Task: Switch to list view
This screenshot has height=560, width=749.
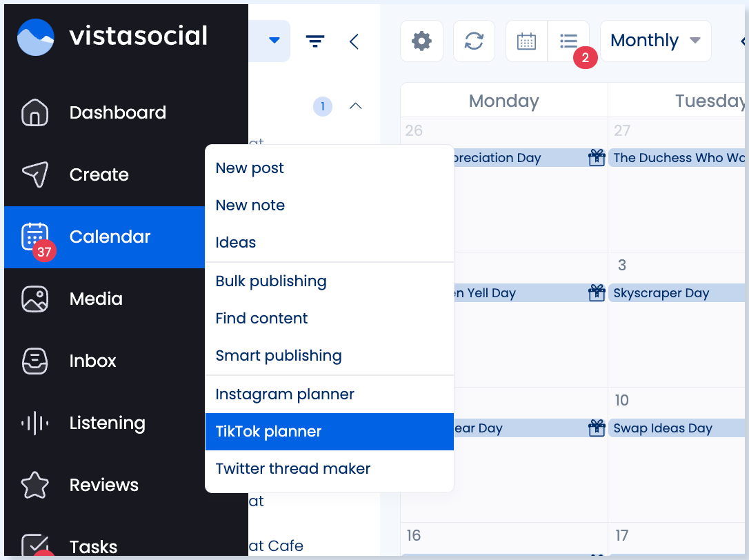Action: [x=568, y=41]
